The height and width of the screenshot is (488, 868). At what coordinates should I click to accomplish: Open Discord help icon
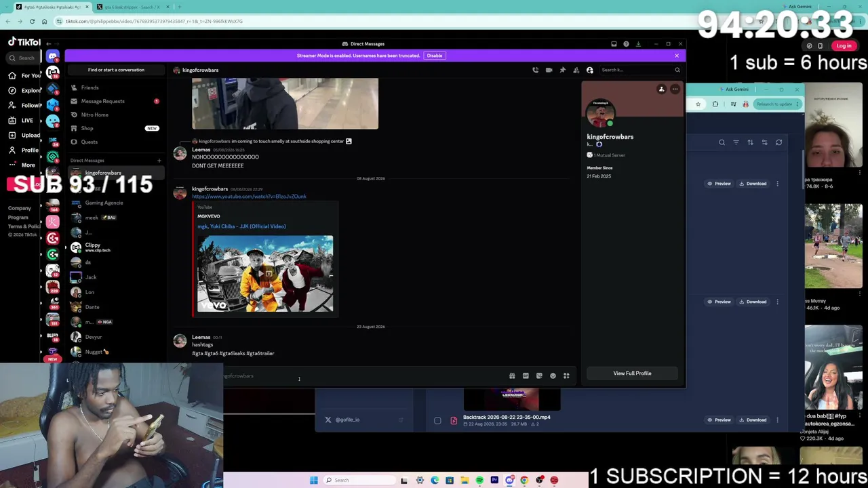pos(626,44)
